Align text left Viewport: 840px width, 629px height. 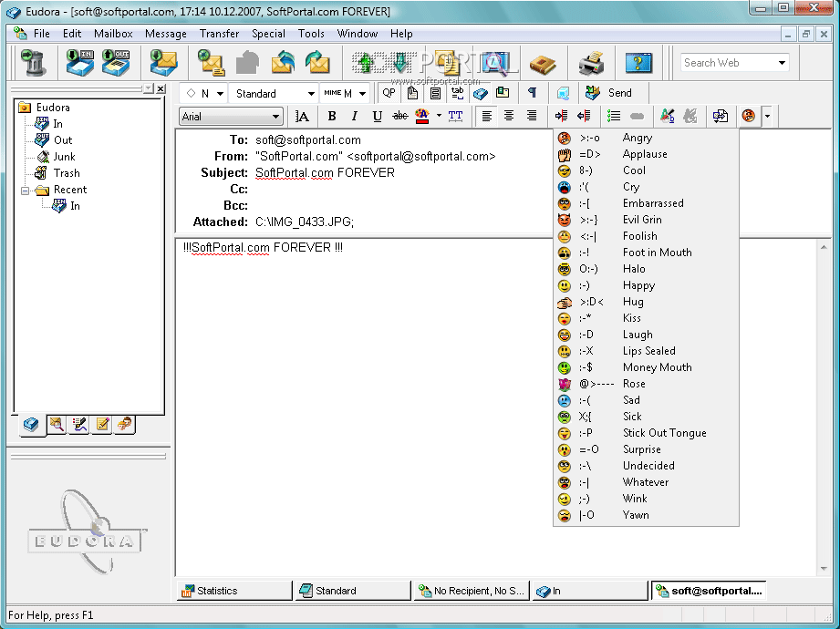pos(486,116)
